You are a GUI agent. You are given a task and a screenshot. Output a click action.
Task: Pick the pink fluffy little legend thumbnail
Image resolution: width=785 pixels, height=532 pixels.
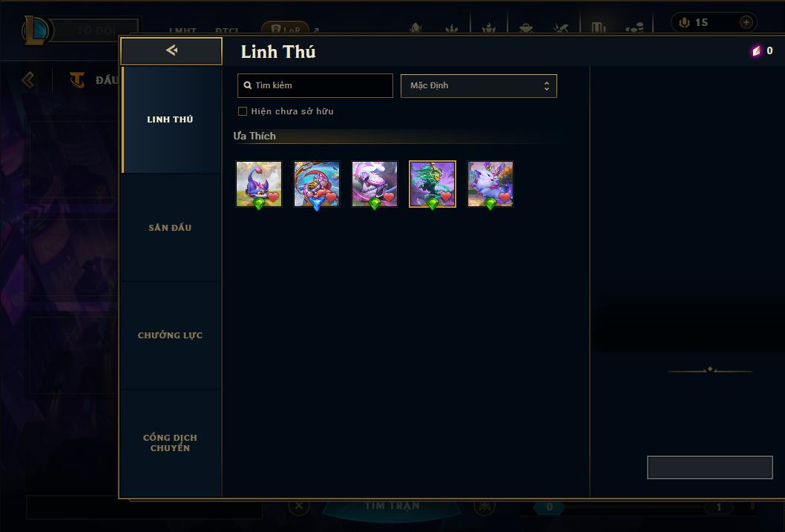(375, 184)
